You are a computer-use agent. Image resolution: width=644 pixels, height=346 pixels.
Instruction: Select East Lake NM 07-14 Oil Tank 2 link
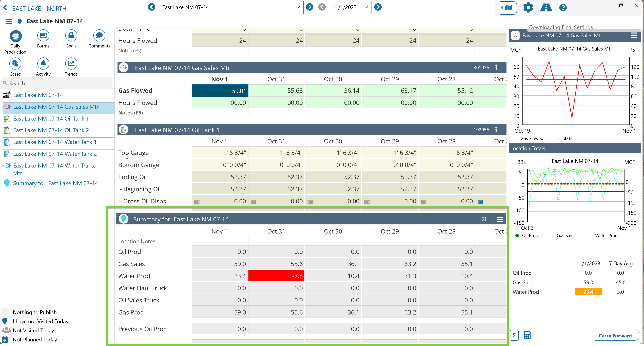coord(51,130)
